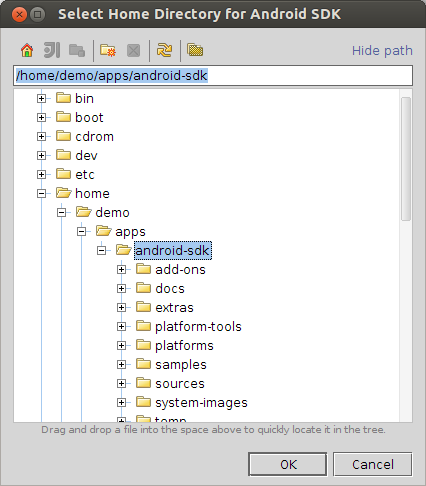Select the sources folder icon
Screen dimensions: 426x486
143,383
